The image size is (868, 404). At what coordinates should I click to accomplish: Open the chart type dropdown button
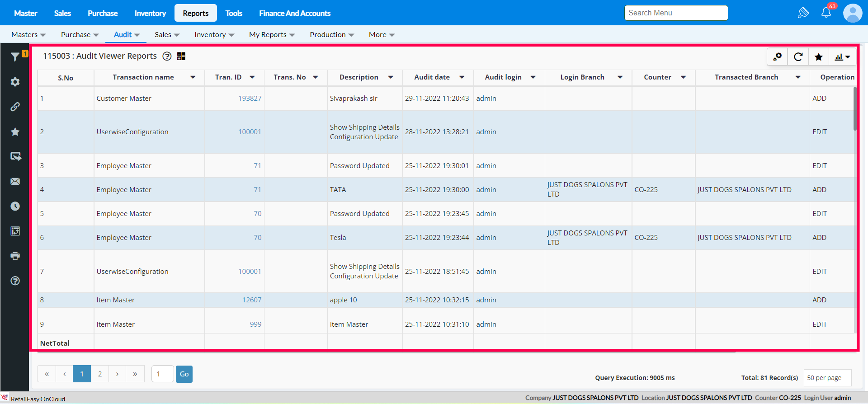(842, 57)
